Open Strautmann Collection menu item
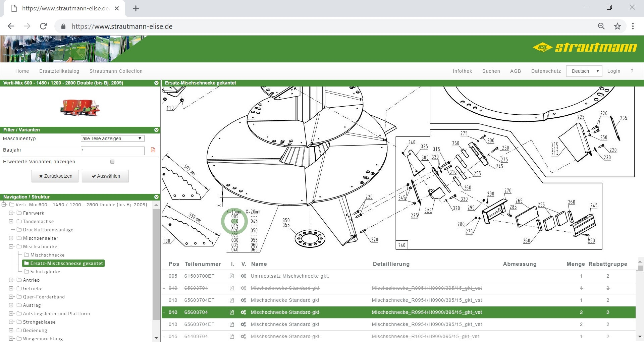The width and height of the screenshot is (644, 342). tap(116, 71)
